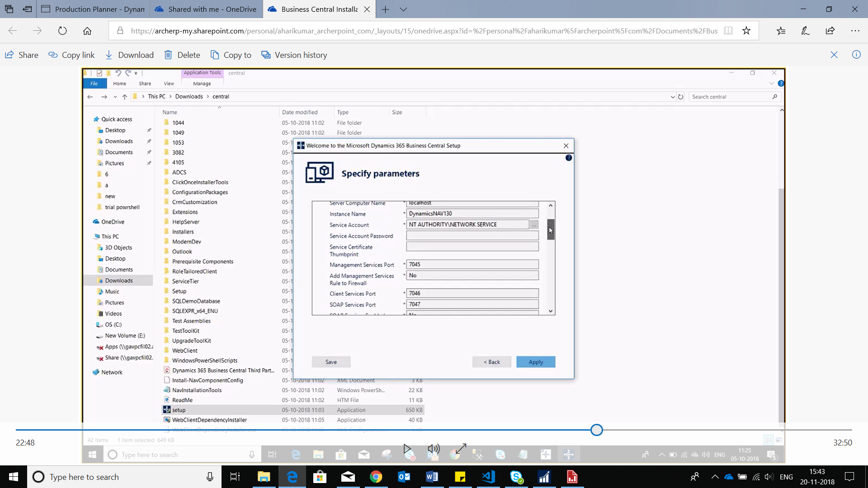Click the Back button to previous step
Screen dimensions: 868x488
(492, 361)
